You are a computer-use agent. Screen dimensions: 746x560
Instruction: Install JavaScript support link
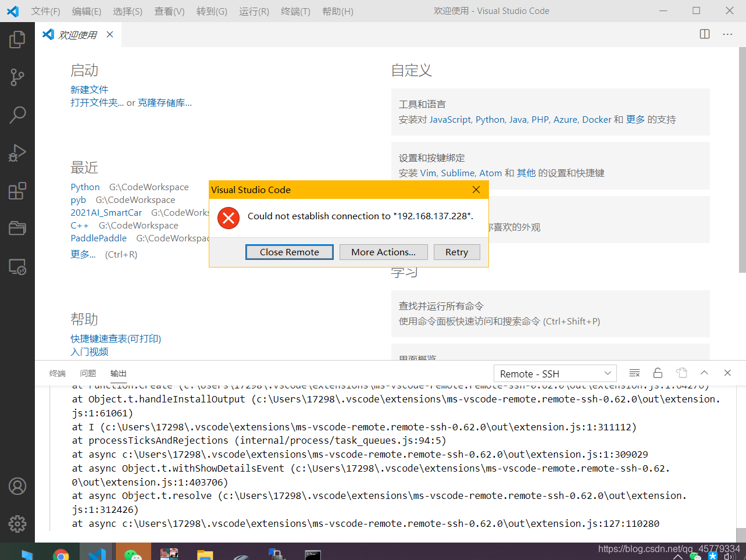pos(450,119)
